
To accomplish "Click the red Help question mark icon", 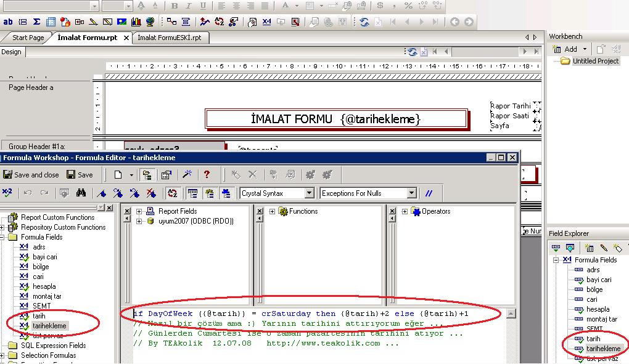I will click(x=207, y=174).
